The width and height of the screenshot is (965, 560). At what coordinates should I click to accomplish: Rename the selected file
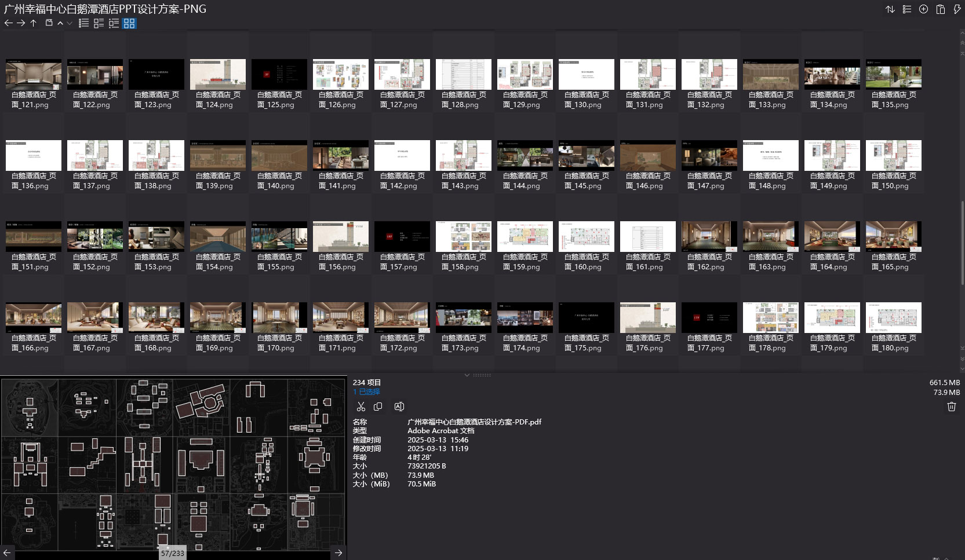(x=399, y=407)
